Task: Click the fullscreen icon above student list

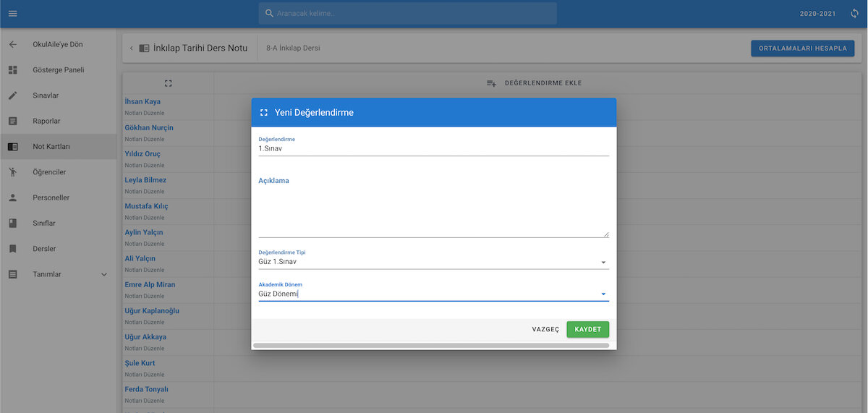Action: point(168,83)
